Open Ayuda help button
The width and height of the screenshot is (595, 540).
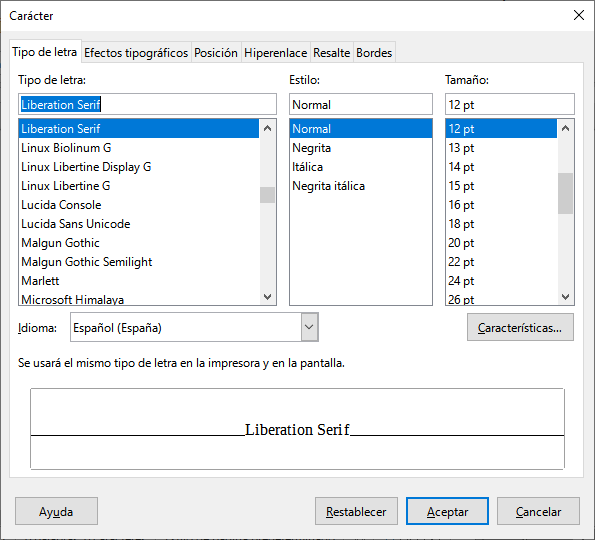56,511
